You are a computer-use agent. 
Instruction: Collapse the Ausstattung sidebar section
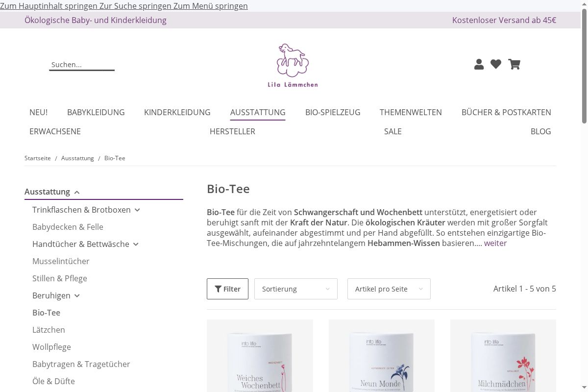pos(77,192)
